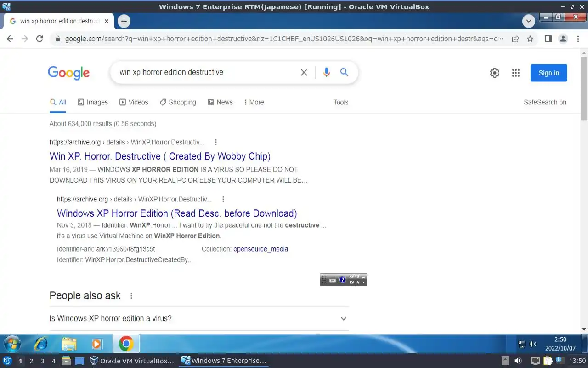
Task: Submit search with magnifier icon
Action: click(344, 72)
